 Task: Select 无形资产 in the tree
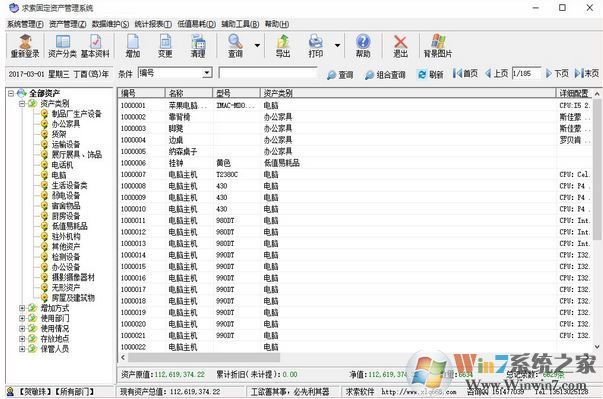[66, 288]
